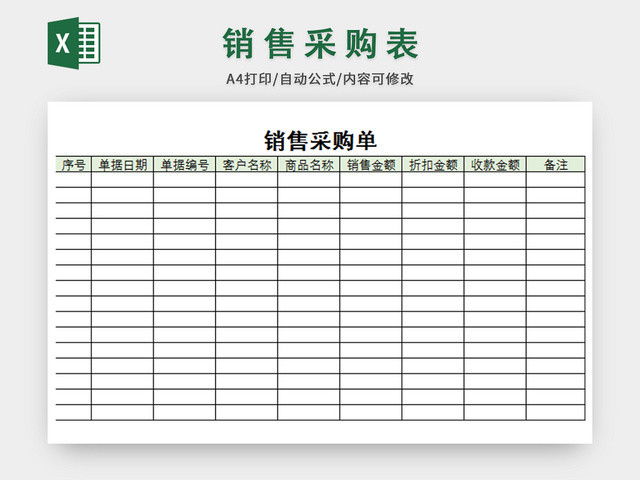Select the 客户名称 column header
Image resolution: width=640 pixels, height=480 pixels.
pos(247,164)
